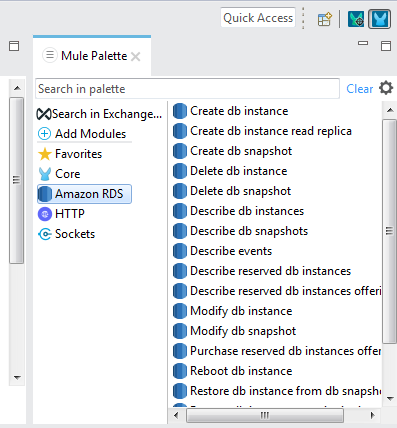Click icon beside Modify db instance

180,311
